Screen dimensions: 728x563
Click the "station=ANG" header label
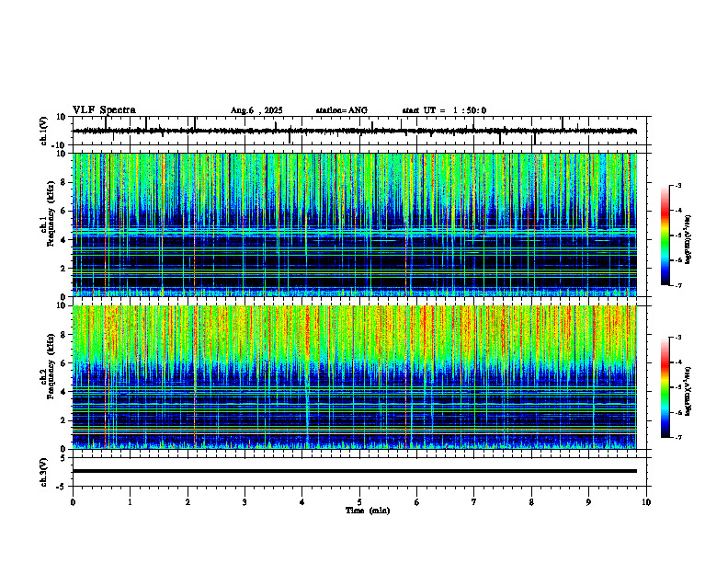(342, 110)
